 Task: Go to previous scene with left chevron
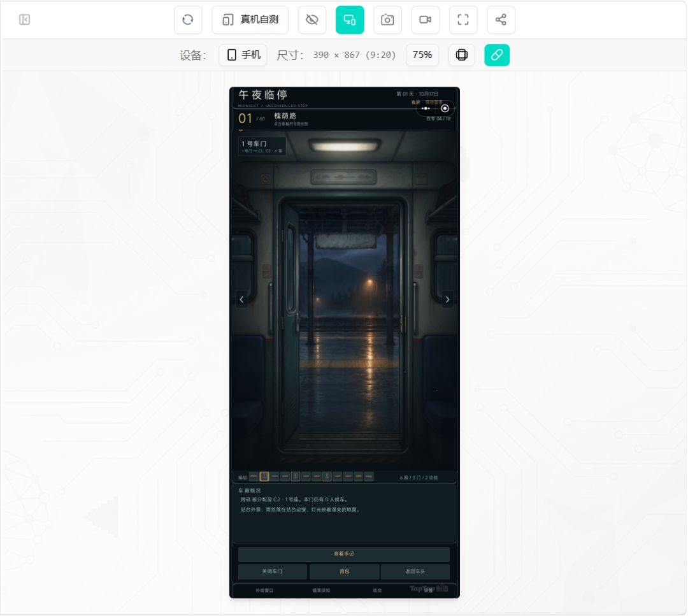[241, 299]
